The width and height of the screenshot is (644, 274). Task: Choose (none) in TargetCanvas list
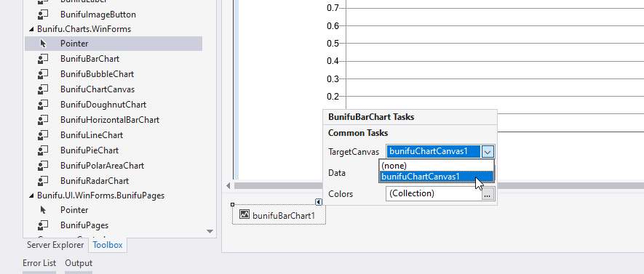436,166
